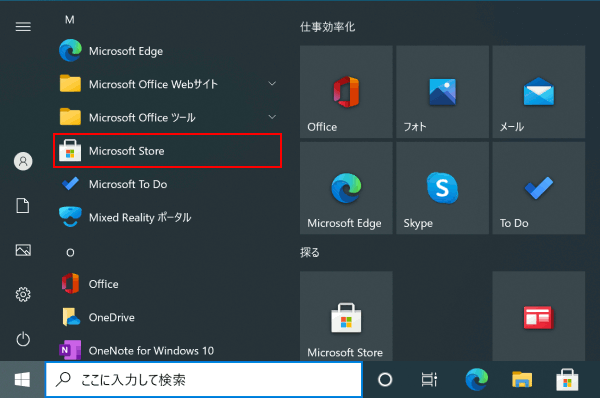Screen dimensions: 600x398
Task: Click the 探る group header
Action: click(x=310, y=253)
